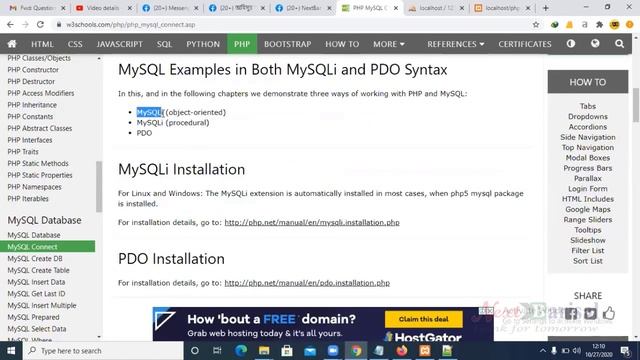The image size is (640, 360).
Task: Open the Tooltips how-to link
Action: click(588, 230)
